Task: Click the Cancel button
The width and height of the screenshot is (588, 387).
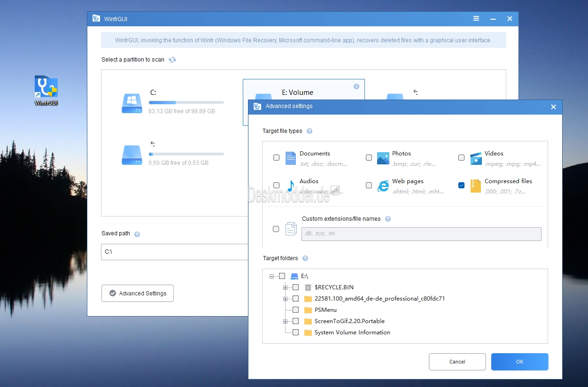Action: [x=457, y=362]
